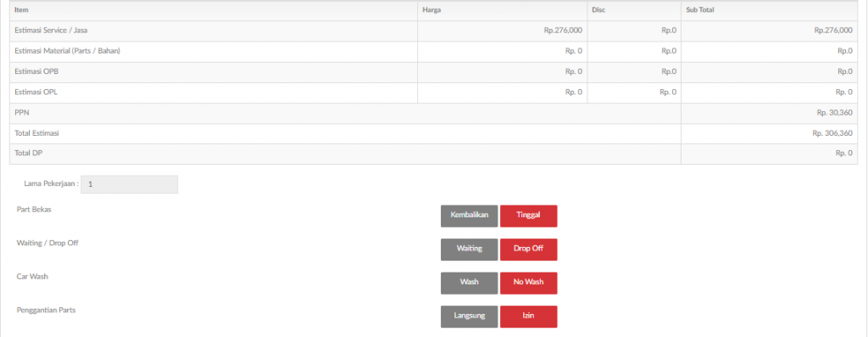Select the No Wash button
Viewport: 868px width, 337px height.
coord(529,283)
